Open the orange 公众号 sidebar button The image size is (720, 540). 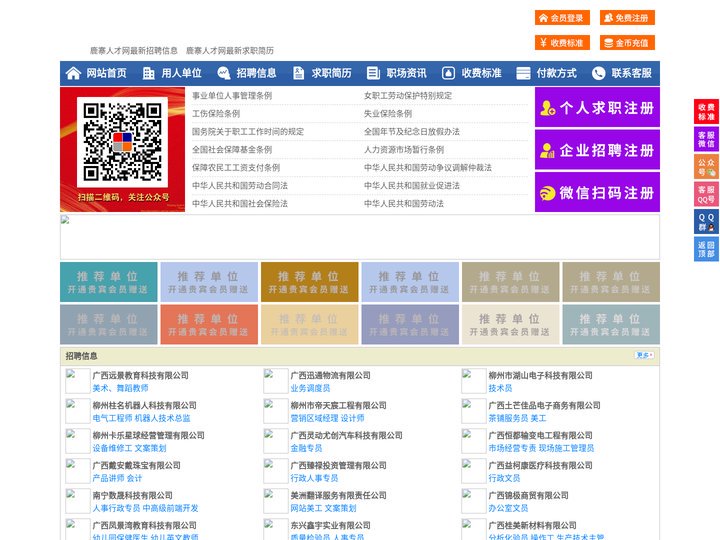pos(706,167)
